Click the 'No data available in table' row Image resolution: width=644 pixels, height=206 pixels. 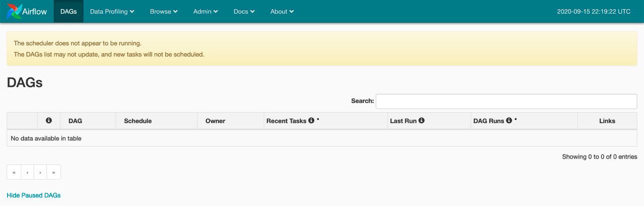(x=322, y=138)
